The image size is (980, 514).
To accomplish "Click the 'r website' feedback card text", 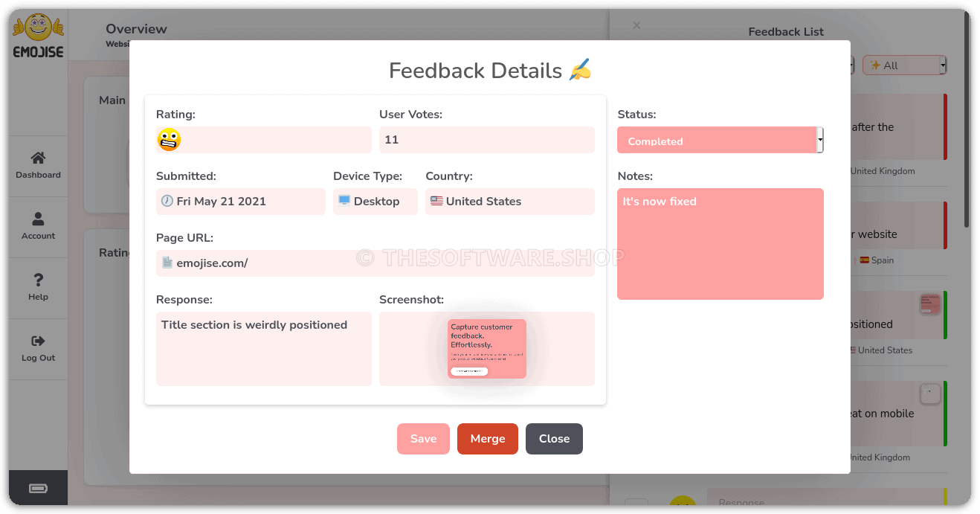I will point(874,234).
